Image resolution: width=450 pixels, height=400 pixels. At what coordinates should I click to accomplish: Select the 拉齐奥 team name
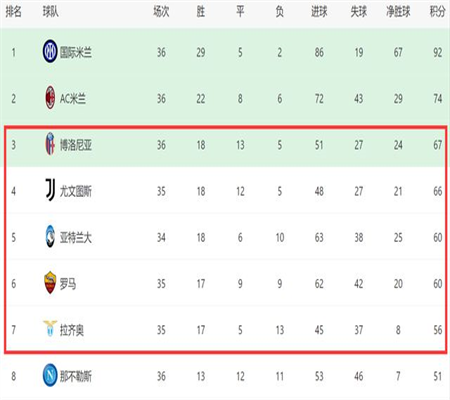(x=72, y=330)
